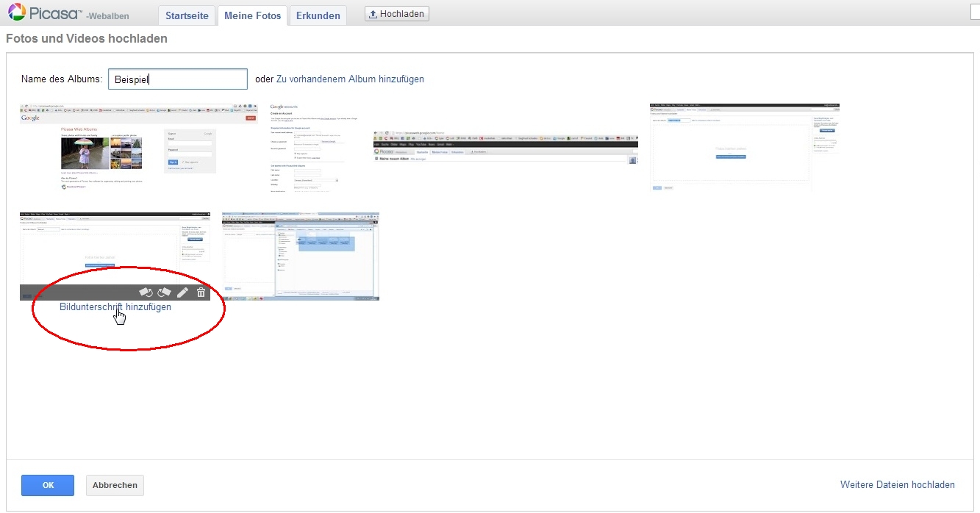Switch to the Meine Fotos tab
The image size is (980, 513).
click(x=252, y=15)
